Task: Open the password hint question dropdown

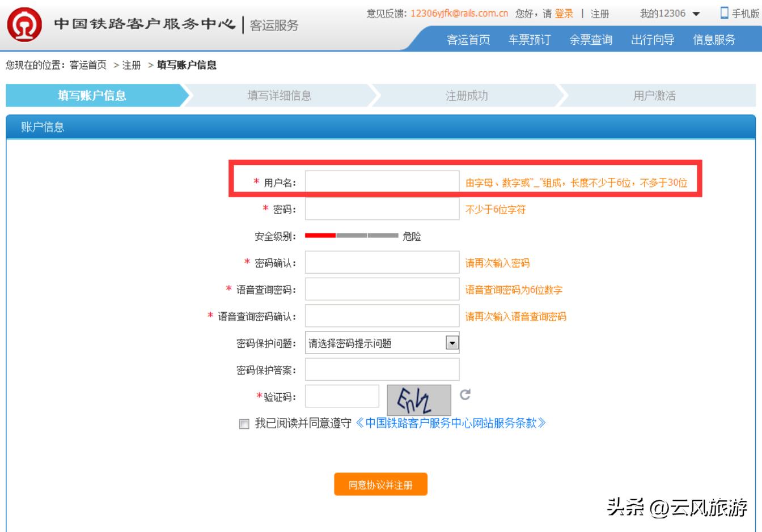Action: 452,343
